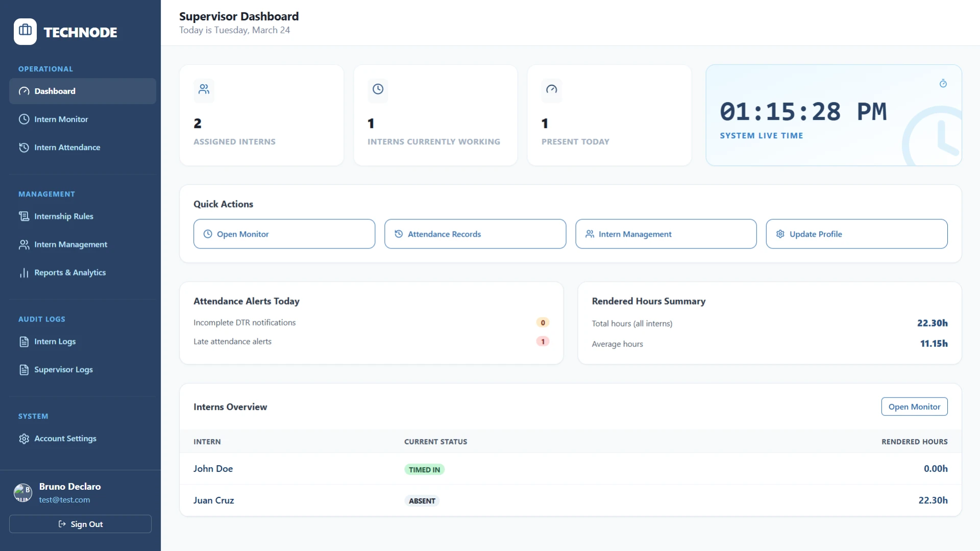Click the INTERN column header
Viewport: 980px width, 551px height.
coord(207,442)
